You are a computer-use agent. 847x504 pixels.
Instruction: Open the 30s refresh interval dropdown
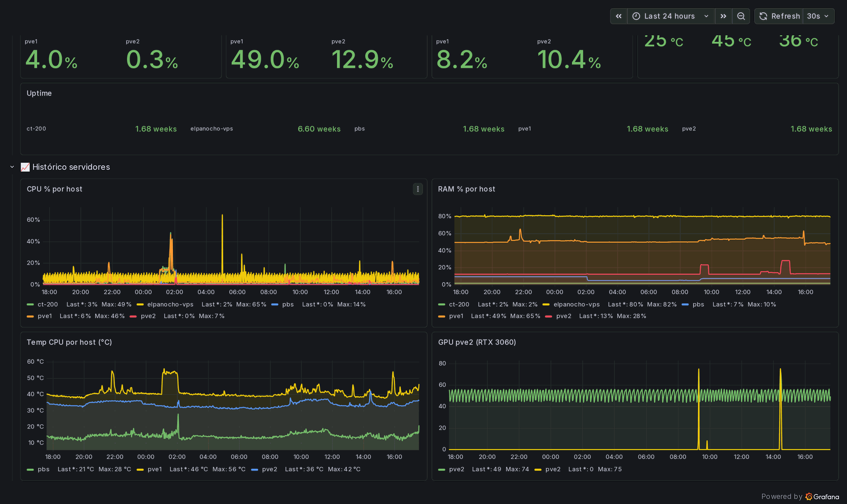(818, 16)
